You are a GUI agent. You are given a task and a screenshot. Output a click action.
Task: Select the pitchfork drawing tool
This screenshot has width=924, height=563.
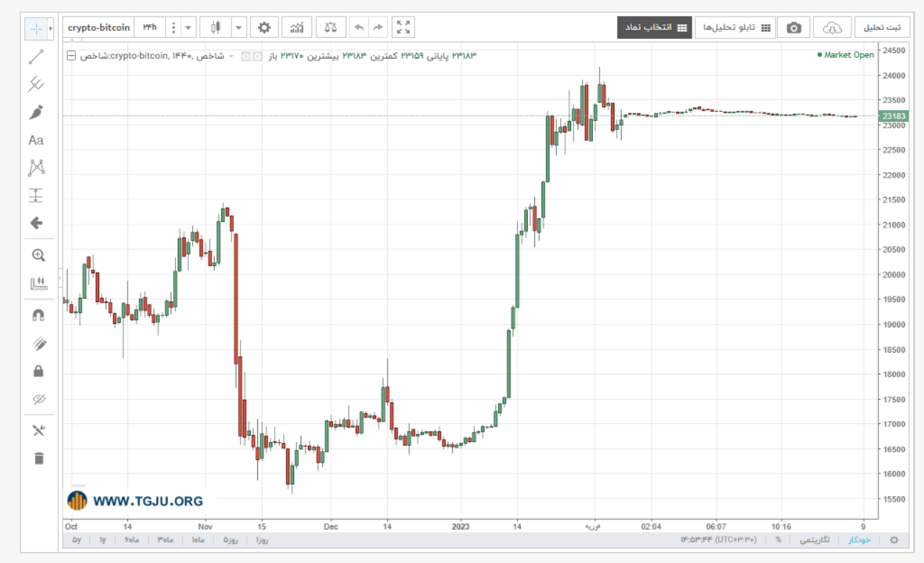point(36,84)
